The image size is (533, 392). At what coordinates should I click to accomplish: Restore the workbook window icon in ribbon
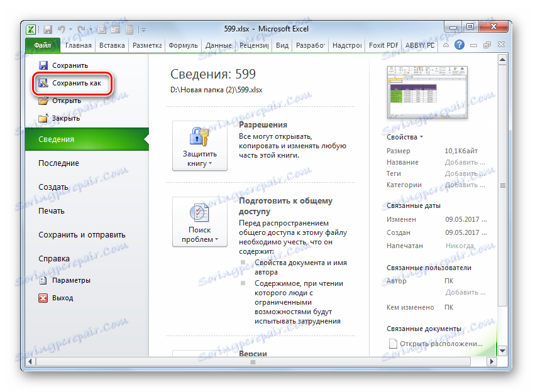click(x=486, y=45)
